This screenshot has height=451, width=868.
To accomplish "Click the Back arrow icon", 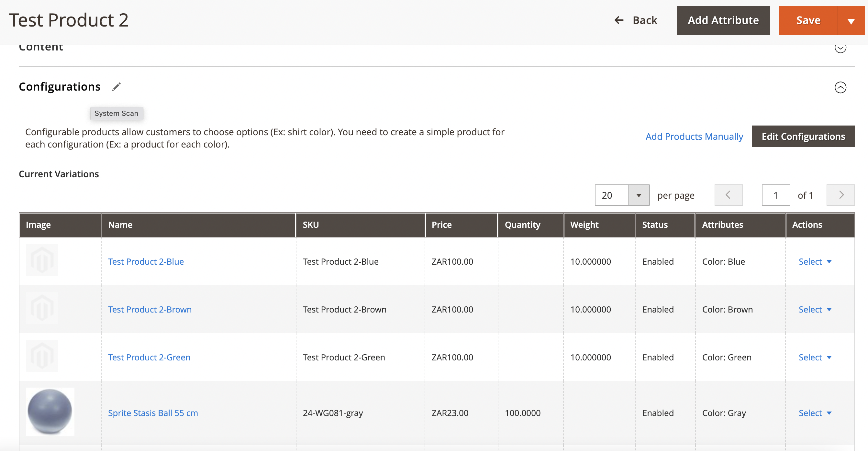I will (x=619, y=20).
